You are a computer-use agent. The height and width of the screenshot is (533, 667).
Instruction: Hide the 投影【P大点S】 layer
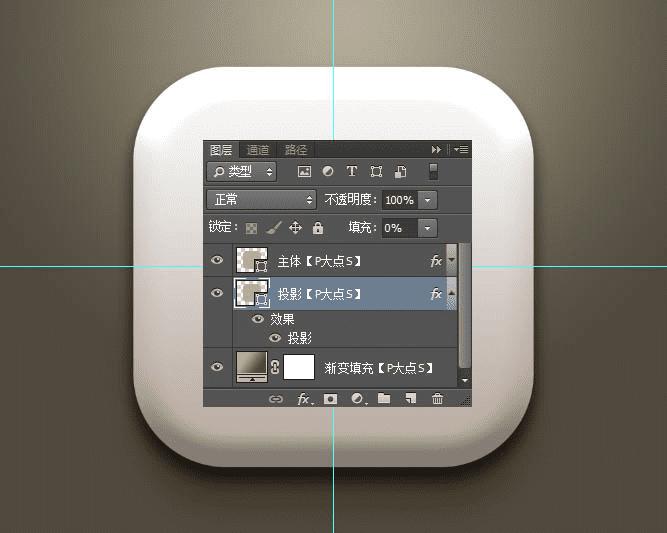[217, 293]
